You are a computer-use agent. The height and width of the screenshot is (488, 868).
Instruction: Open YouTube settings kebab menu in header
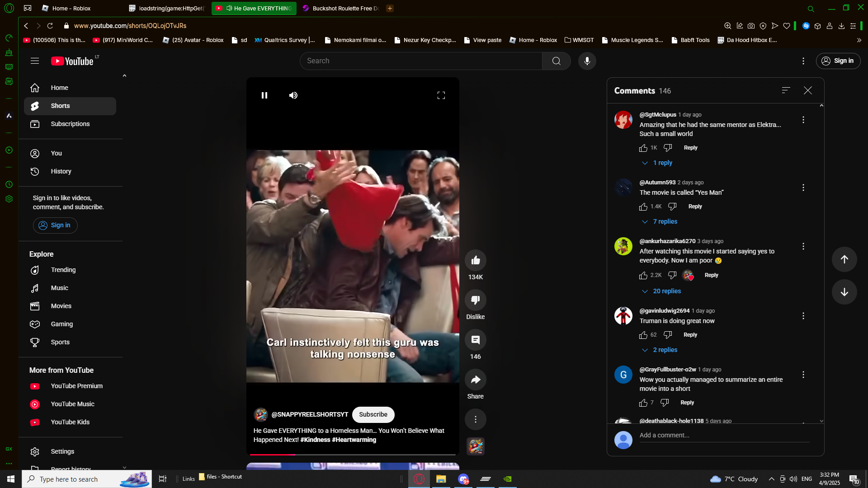pos(803,61)
